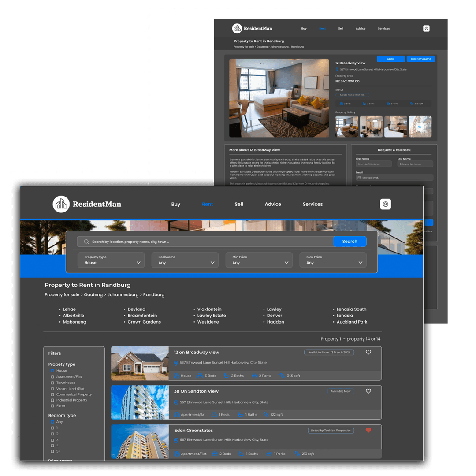Open first gallery thumbnail in back window

click(x=347, y=126)
